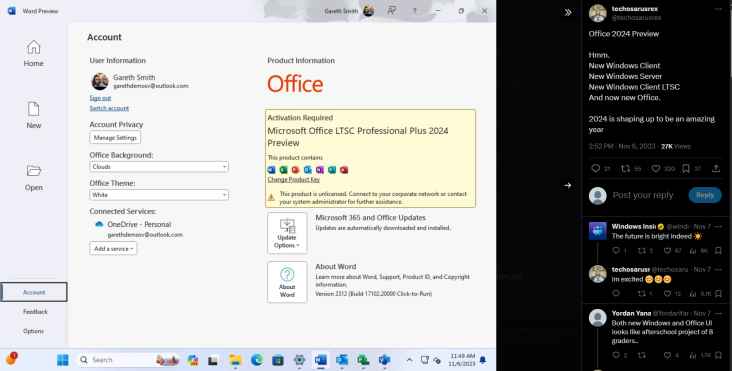Open the Update Options dropdown button
This screenshot has width=732, height=371.
(x=287, y=233)
